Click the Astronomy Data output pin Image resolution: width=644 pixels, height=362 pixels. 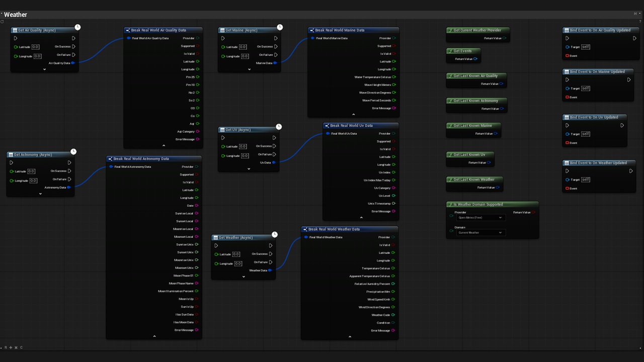(x=68, y=187)
